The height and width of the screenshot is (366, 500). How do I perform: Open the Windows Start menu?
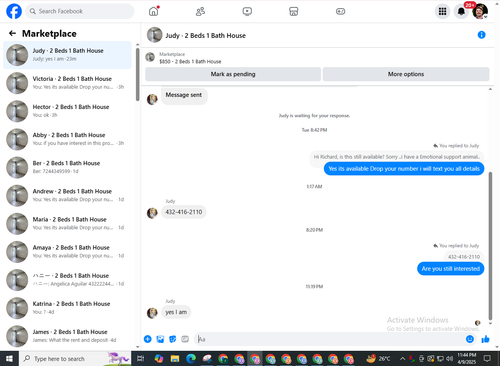tap(9, 359)
